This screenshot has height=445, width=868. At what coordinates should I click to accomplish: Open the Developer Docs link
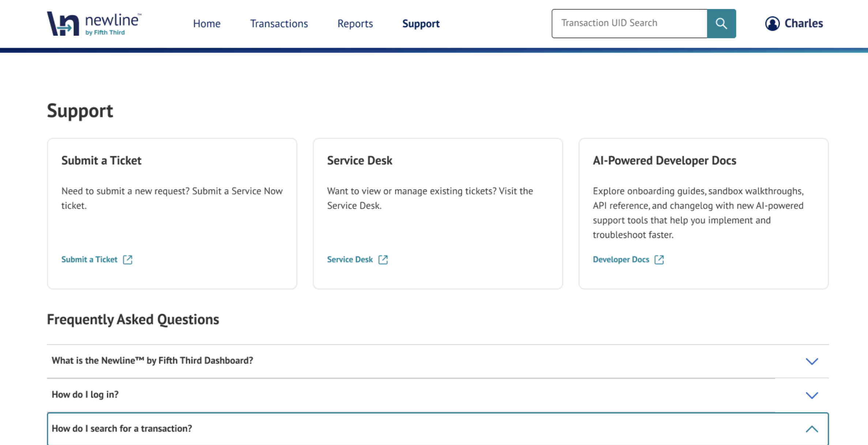(620, 259)
